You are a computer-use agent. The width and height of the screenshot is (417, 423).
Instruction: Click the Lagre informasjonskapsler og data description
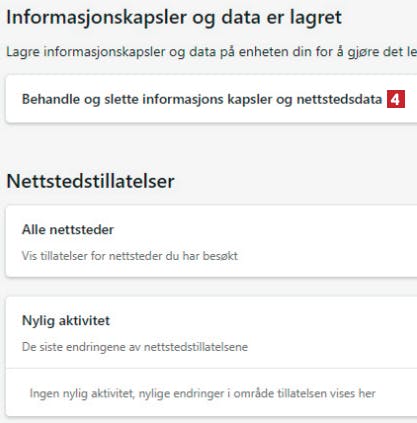click(x=211, y=52)
